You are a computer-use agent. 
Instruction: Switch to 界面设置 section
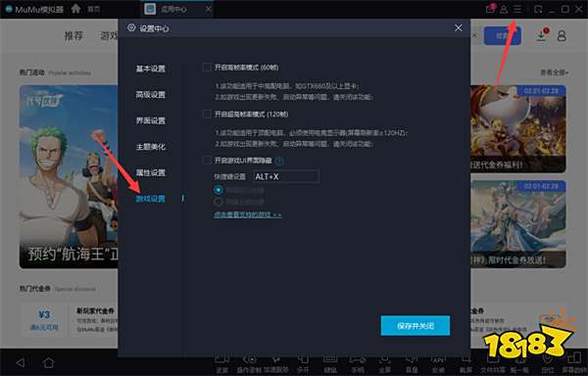tap(150, 120)
